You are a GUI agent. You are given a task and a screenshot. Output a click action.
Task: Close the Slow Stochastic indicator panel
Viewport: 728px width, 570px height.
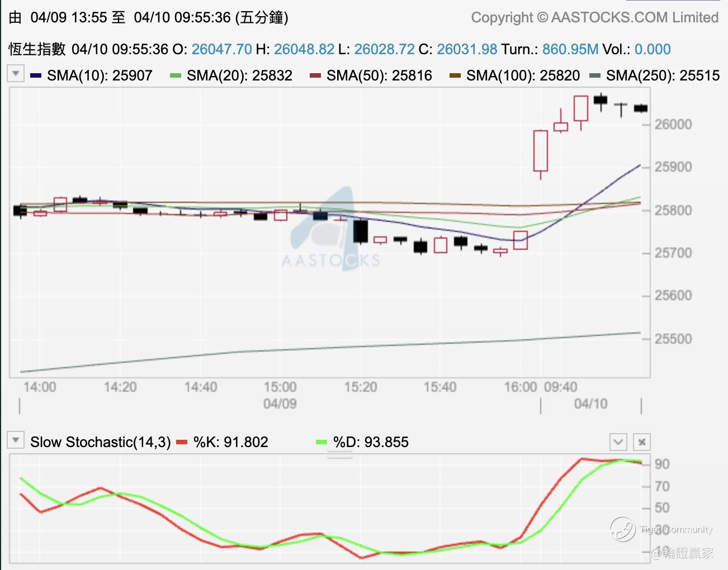pyautogui.click(x=642, y=442)
